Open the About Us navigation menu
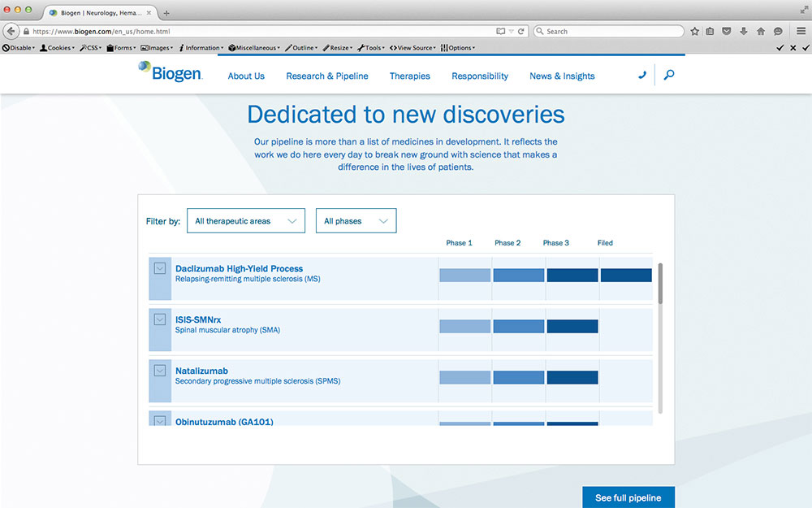This screenshot has width=812, height=508. (246, 76)
